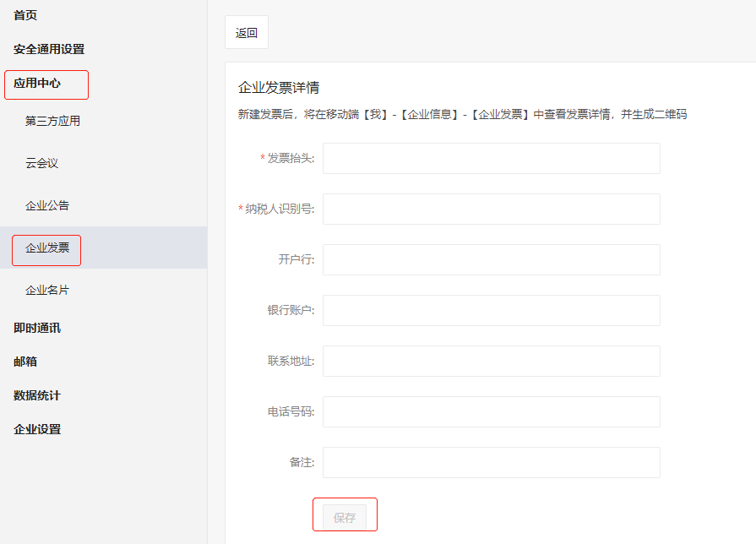
Task: Select 第三方应用 in the sidebar
Action: [x=52, y=121]
